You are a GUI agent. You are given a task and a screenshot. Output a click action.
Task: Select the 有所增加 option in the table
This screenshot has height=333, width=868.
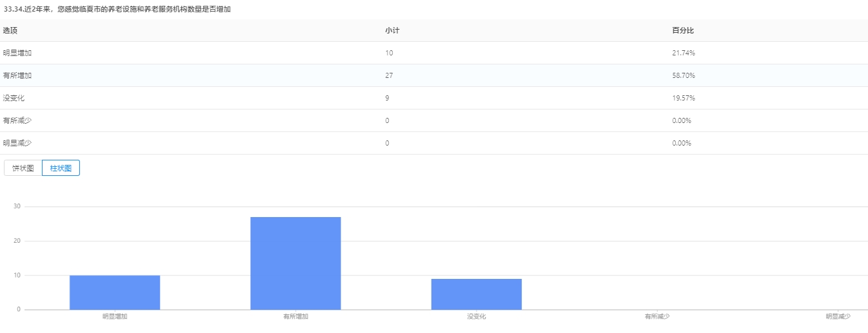tap(17, 75)
